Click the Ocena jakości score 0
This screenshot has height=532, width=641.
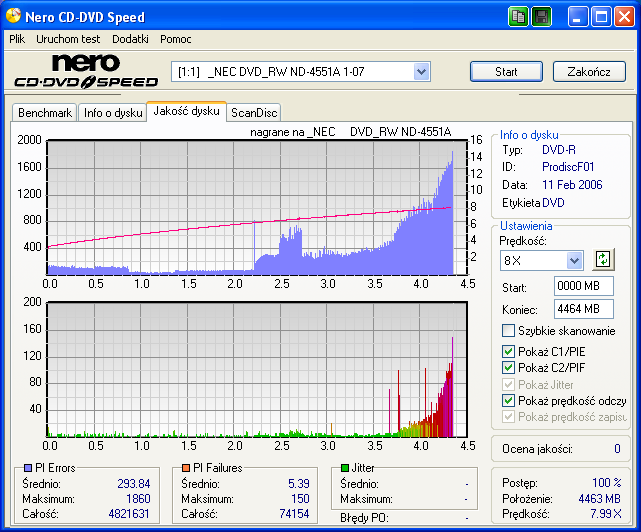click(617, 449)
